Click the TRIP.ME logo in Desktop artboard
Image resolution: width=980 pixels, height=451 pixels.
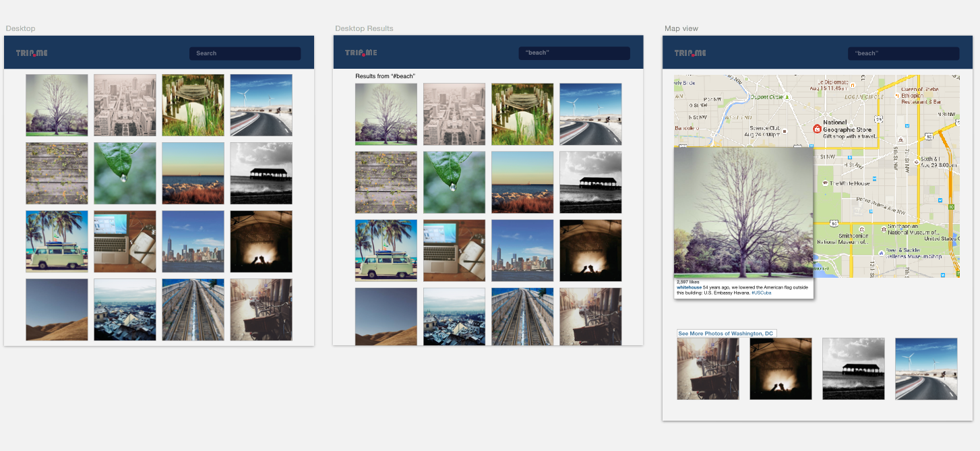32,53
